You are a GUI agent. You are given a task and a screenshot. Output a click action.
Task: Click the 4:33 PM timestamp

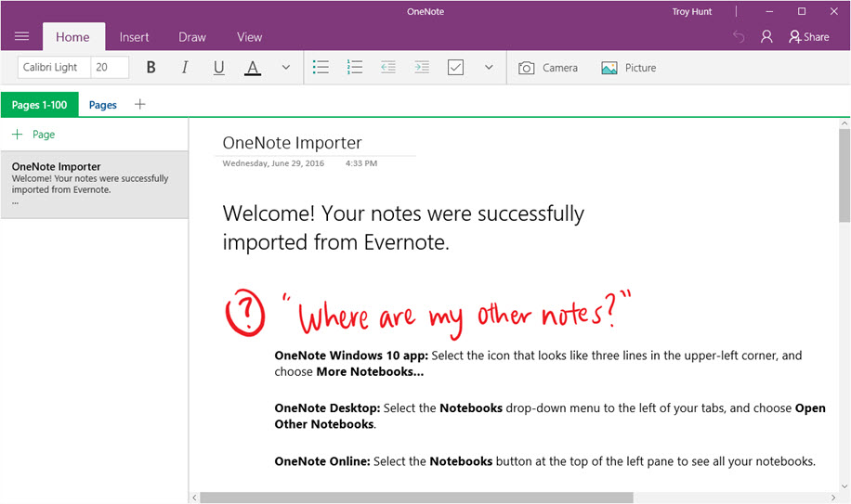coord(360,163)
